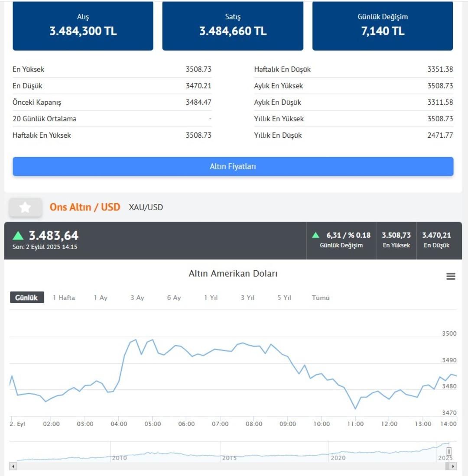
Task: Click the navigator scrollbar track
Action: coord(233,466)
